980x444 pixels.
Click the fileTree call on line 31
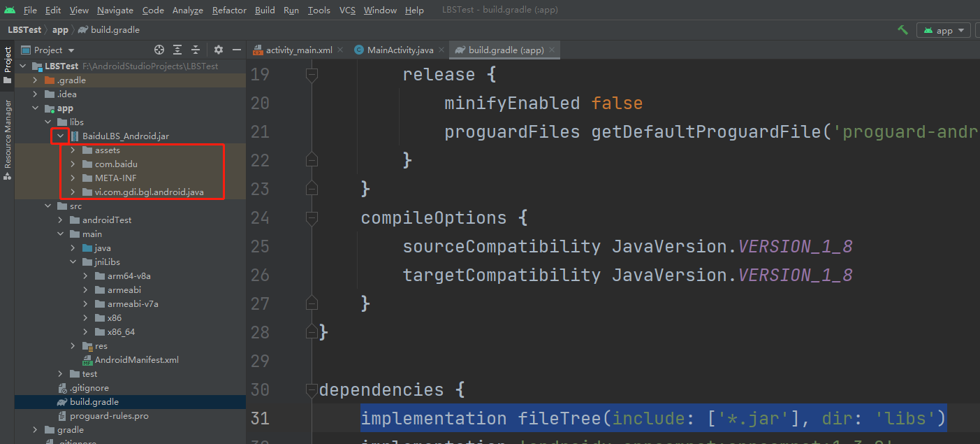click(x=560, y=418)
